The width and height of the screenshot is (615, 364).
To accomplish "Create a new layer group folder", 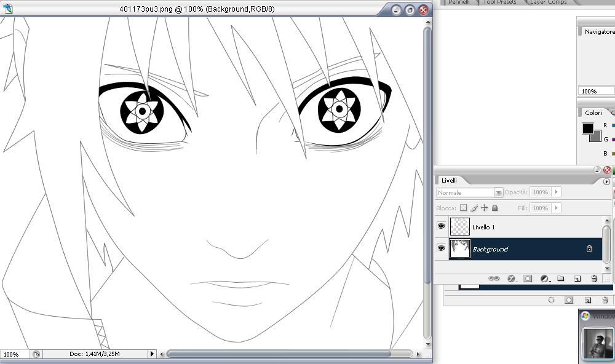I will [x=561, y=279].
